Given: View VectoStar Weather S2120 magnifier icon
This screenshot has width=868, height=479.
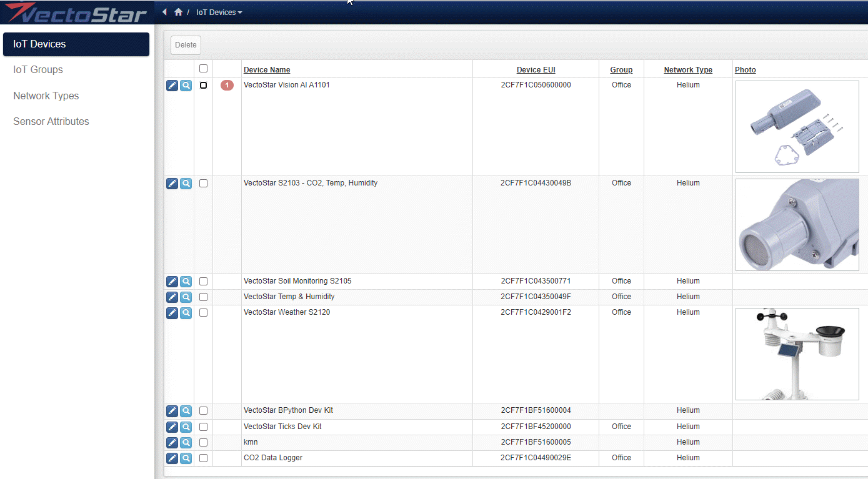Looking at the screenshot, I should pos(186,313).
